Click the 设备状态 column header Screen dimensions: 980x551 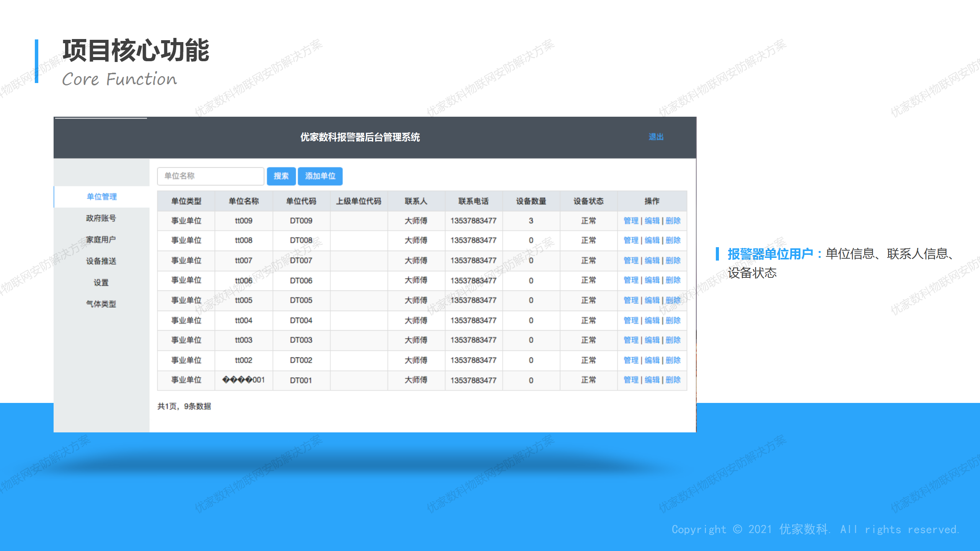[588, 201]
